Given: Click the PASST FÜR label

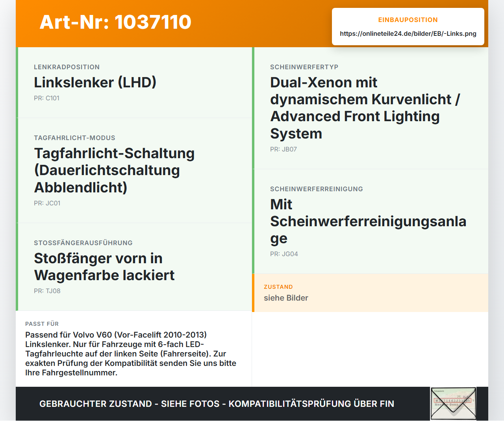Looking at the screenshot, I should coord(42,324).
